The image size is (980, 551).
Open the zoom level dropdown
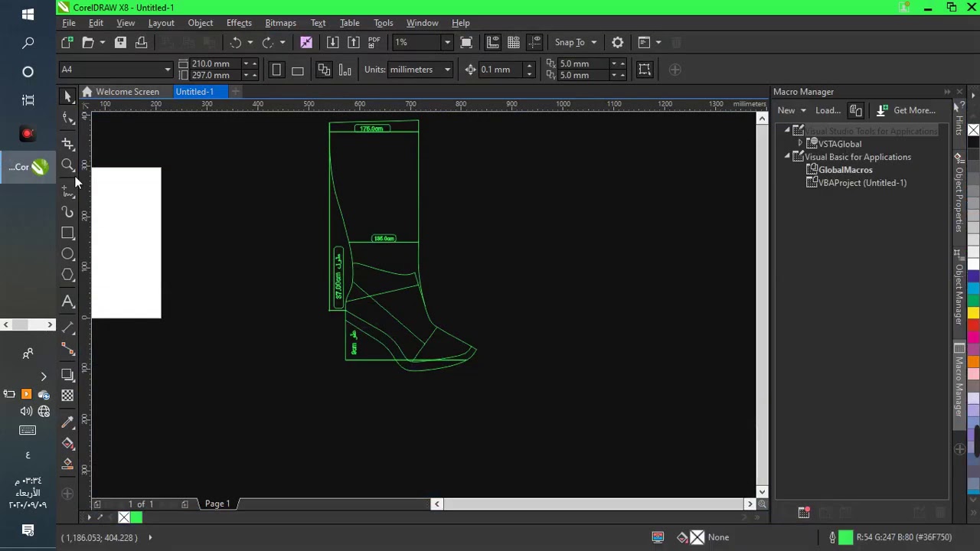pyautogui.click(x=447, y=42)
